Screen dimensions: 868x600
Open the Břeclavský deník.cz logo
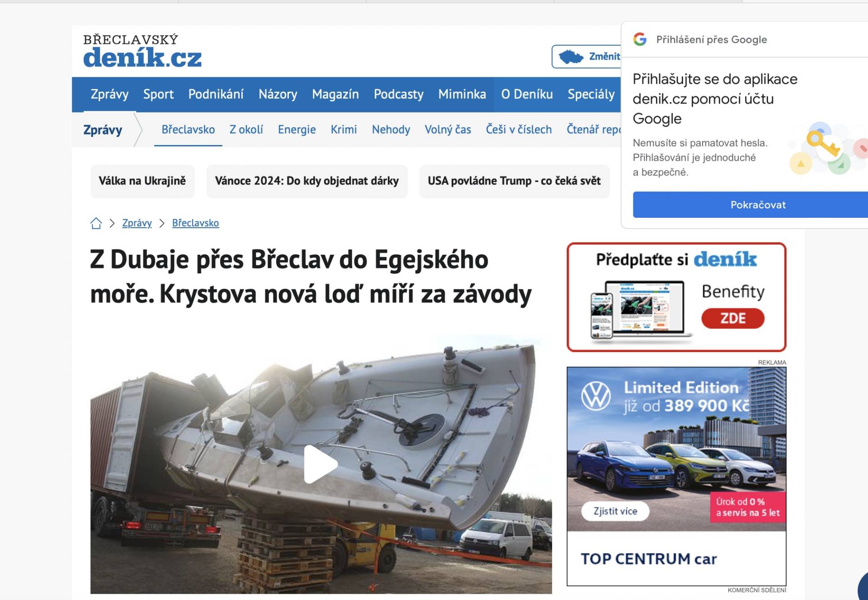[x=142, y=51]
